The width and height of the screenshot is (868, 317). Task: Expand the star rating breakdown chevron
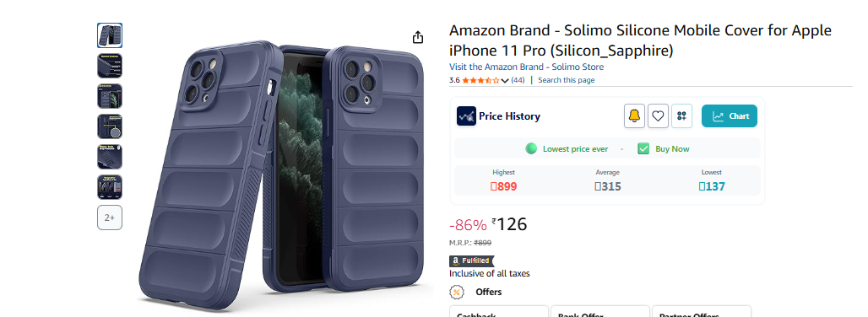pyautogui.click(x=504, y=81)
